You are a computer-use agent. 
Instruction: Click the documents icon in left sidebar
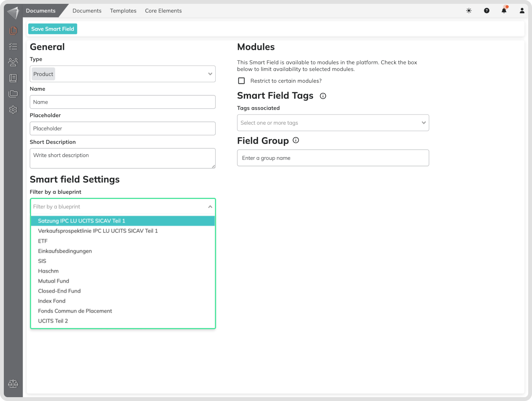pyautogui.click(x=13, y=30)
